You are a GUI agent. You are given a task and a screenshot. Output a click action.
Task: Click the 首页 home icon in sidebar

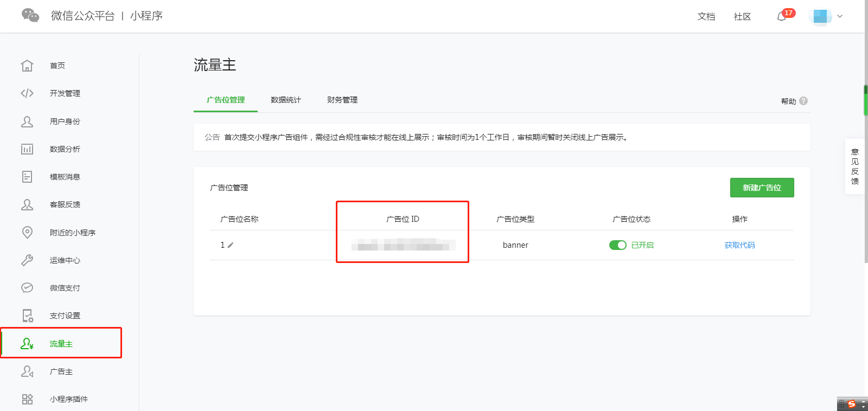[x=27, y=66]
